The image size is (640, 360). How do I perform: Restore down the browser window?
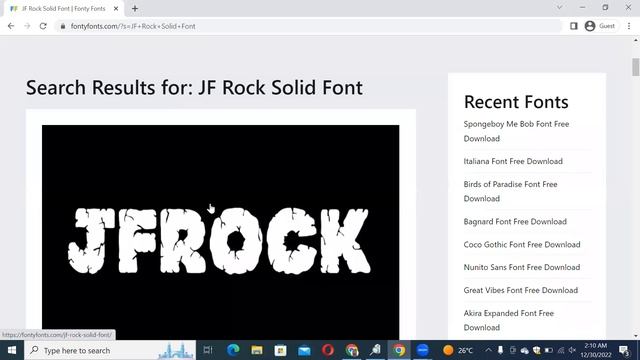pos(605,7)
